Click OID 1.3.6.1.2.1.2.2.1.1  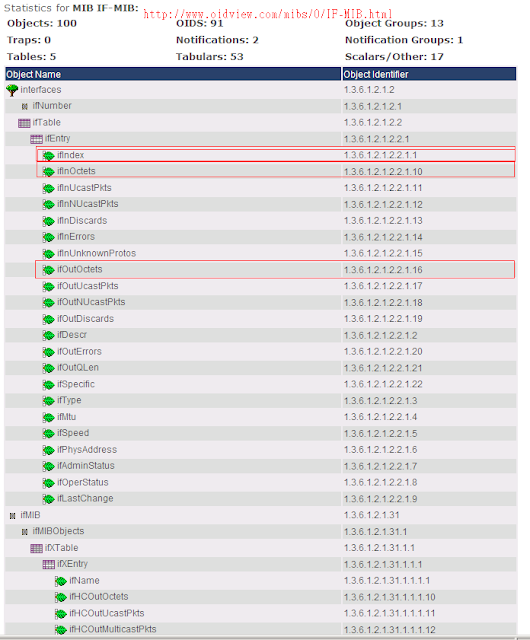pos(381,155)
